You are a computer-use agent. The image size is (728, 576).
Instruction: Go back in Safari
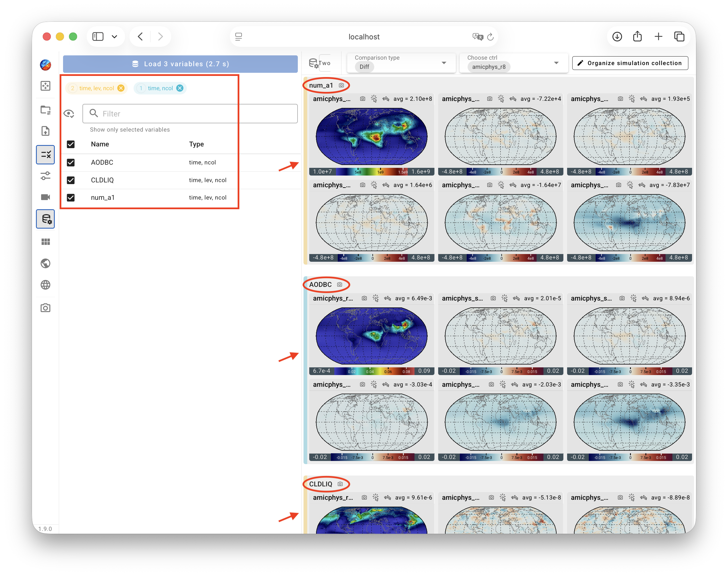[140, 37]
